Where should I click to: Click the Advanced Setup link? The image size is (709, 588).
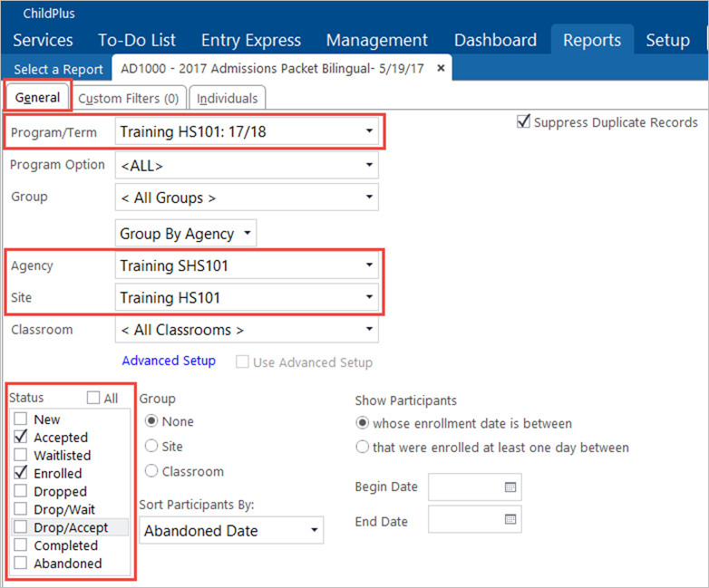(x=169, y=361)
